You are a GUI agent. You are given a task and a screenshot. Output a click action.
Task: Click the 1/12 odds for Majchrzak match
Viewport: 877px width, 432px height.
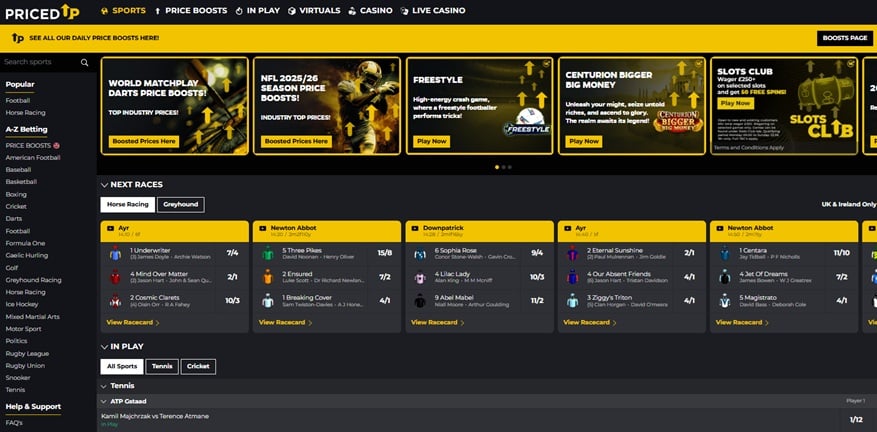click(x=856, y=420)
